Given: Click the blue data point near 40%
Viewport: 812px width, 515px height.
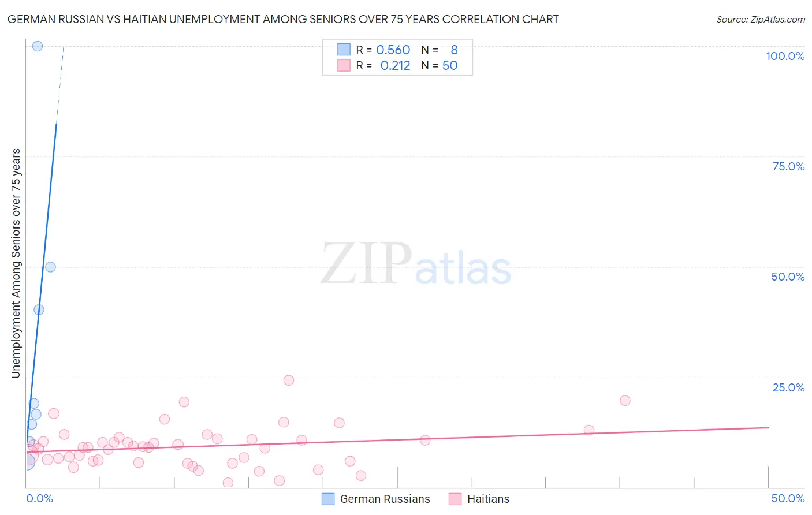Looking at the screenshot, I should 39,309.
